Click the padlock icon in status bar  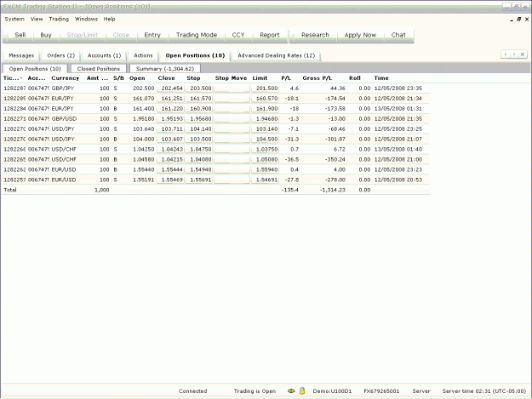(302, 390)
